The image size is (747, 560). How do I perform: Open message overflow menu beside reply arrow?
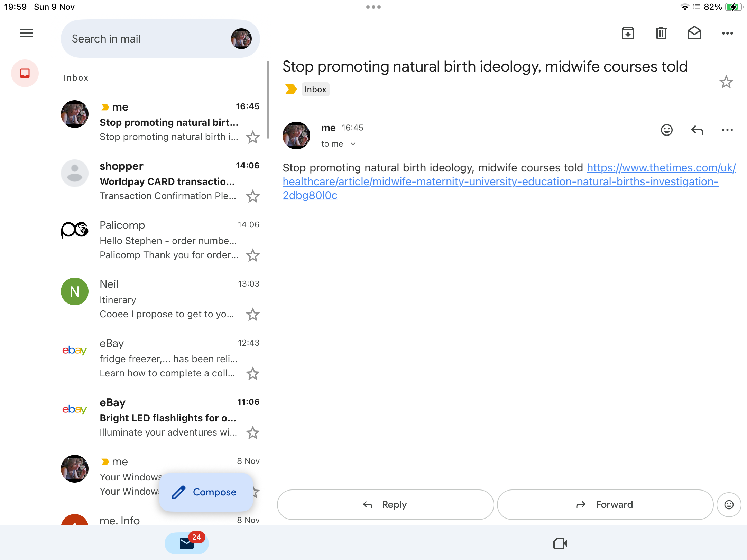pyautogui.click(x=727, y=130)
